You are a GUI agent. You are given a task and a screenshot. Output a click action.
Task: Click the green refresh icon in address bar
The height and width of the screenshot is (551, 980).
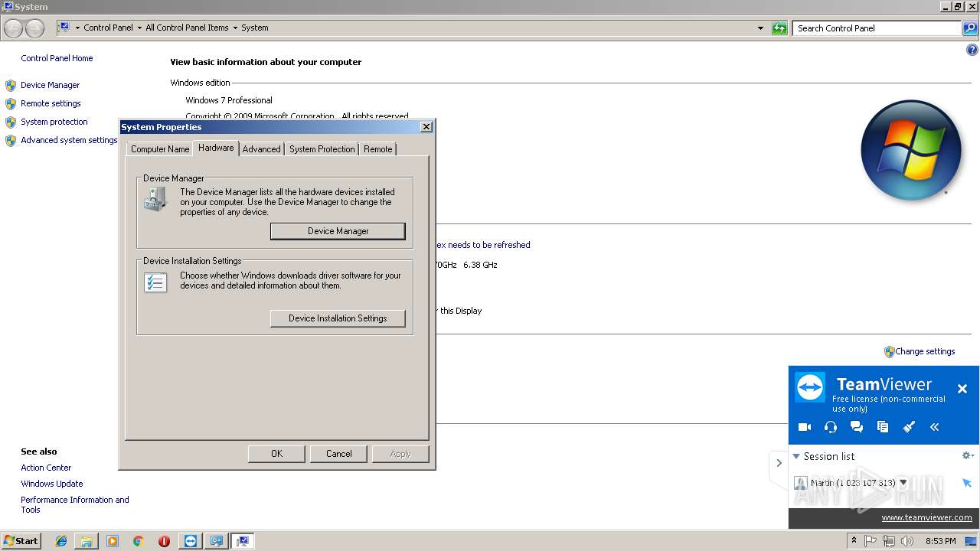[x=779, y=28]
